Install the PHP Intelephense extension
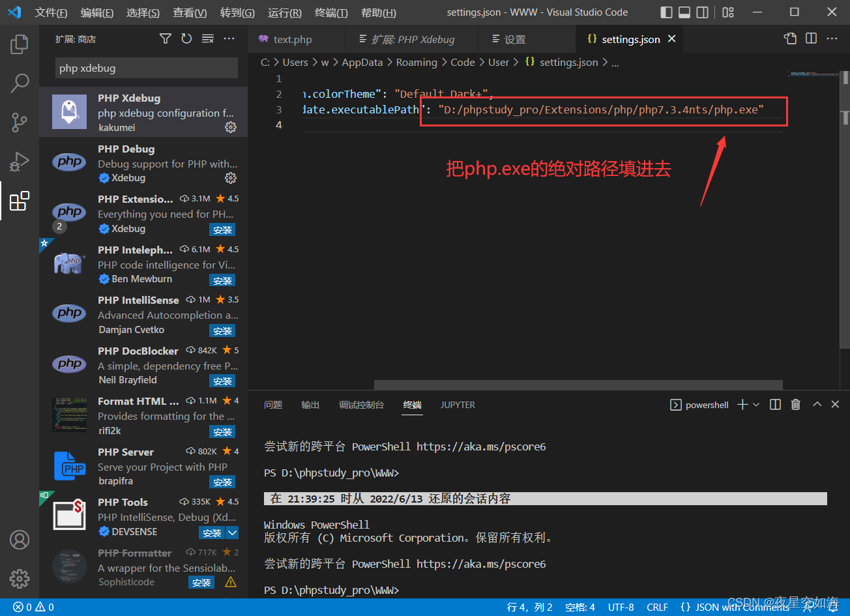850x616 pixels. point(222,280)
